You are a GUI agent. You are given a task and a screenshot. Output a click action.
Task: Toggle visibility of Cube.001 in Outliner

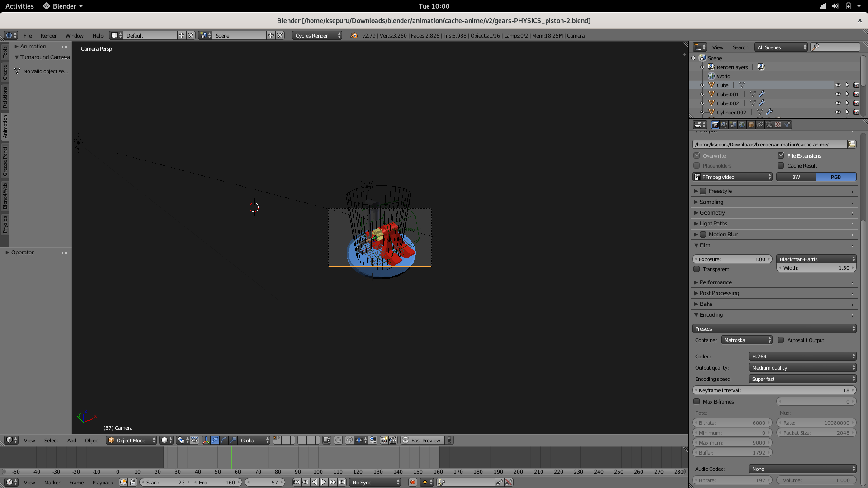coord(839,94)
